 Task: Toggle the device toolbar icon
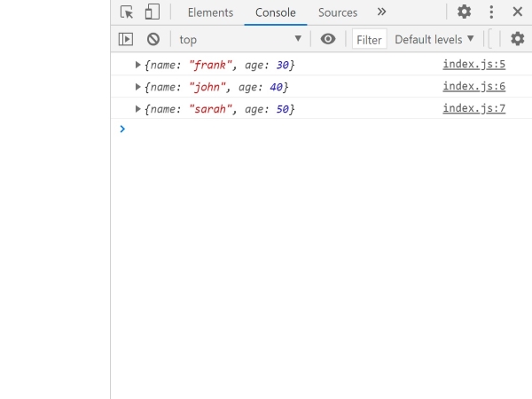[152, 12]
